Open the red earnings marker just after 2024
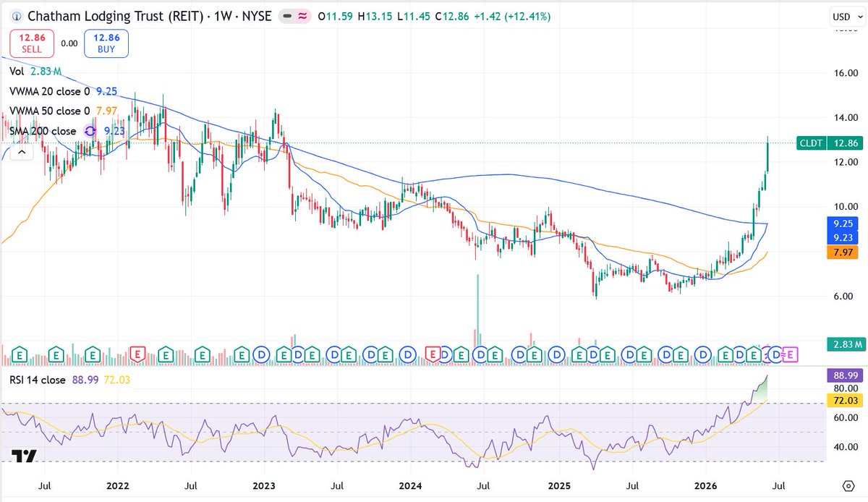 433,354
